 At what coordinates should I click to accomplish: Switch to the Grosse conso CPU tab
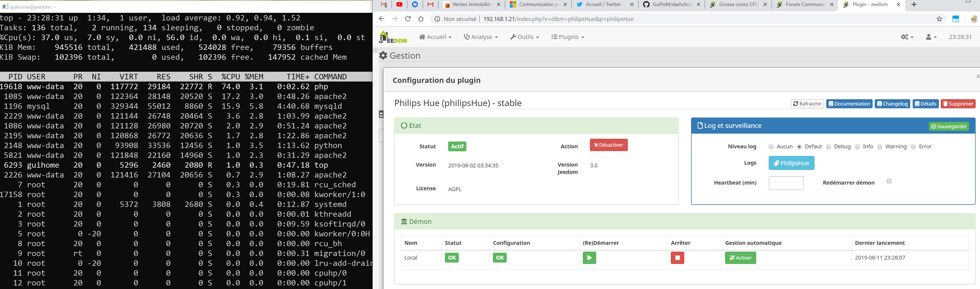pos(738,5)
